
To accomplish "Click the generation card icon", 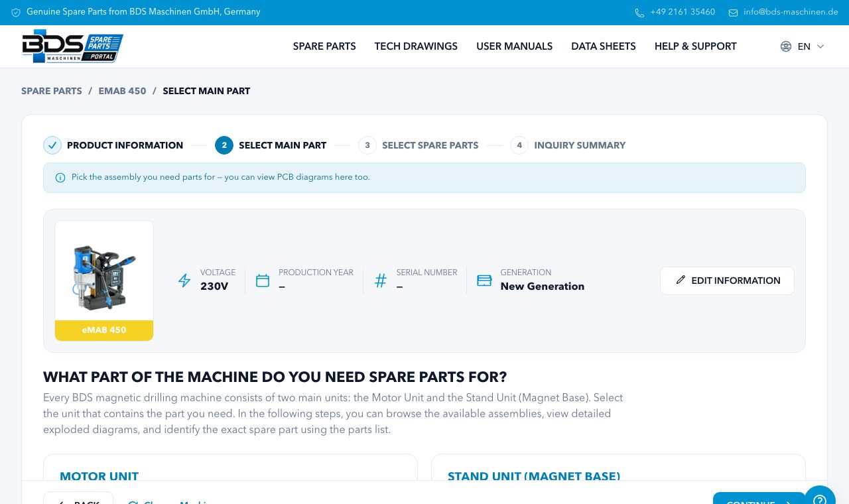I will click(484, 281).
